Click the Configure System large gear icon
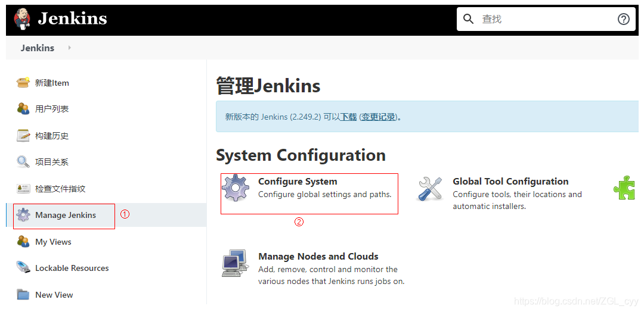Image resolution: width=644 pixels, height=312 pixels. coord(236,188)
